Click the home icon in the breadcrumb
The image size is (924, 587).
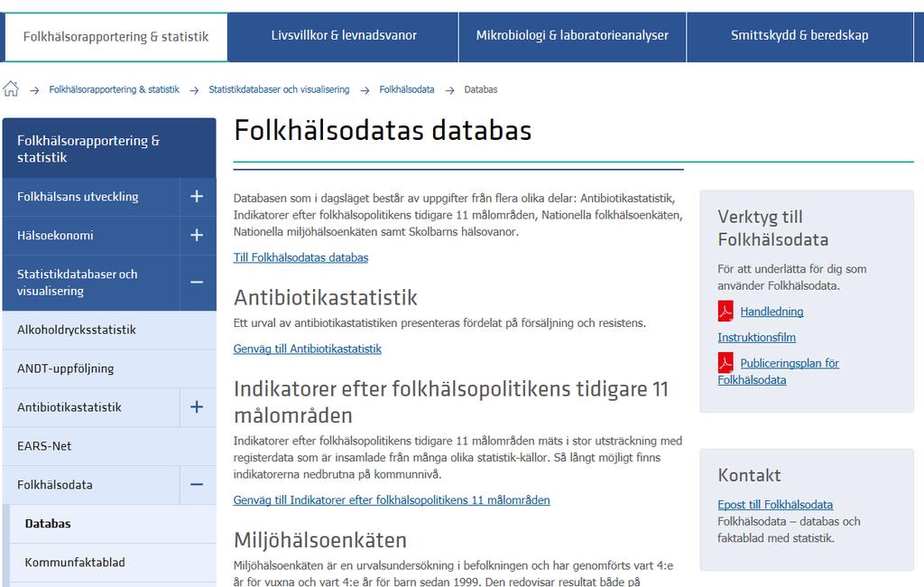(x=11, y=89)
